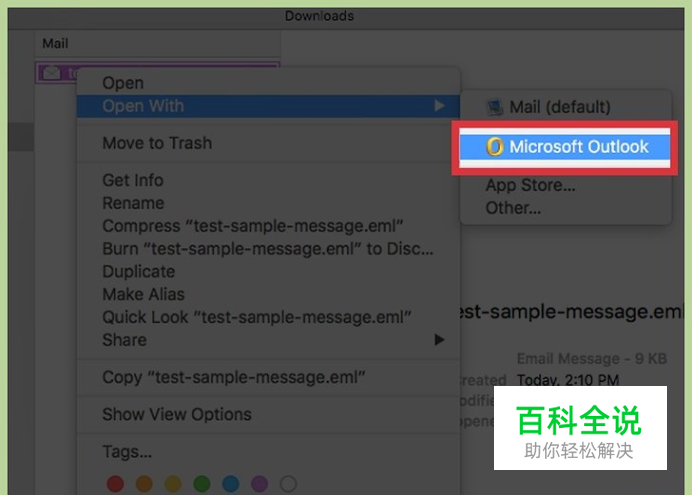Image resolution: width=692 pixels, height=495 pixels.
Task: Open the Tags… entry
Action: click(x=268, y=452)
